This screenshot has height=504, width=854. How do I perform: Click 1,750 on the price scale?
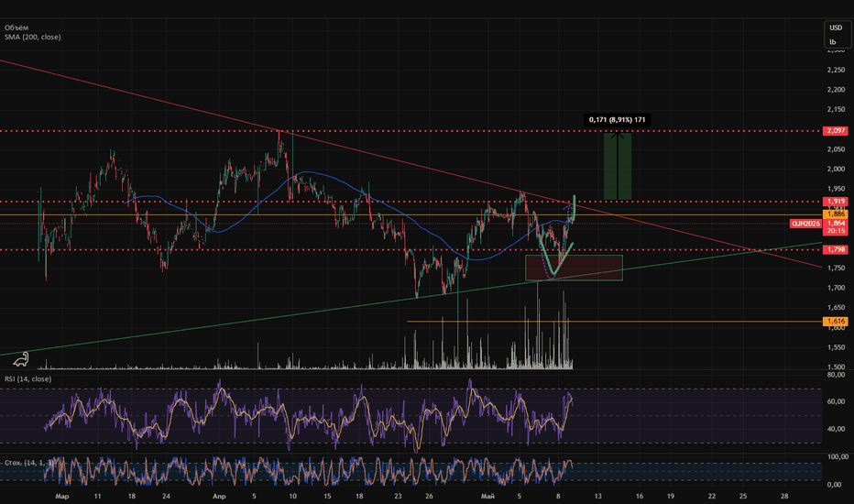coord(836,268)
